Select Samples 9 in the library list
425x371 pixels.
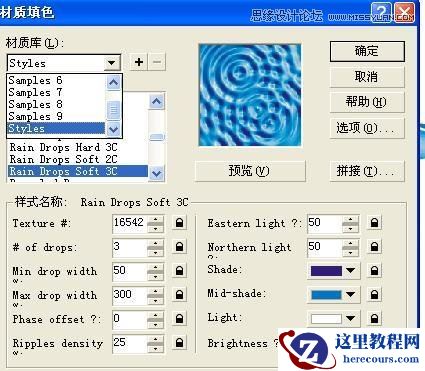point(56,116)
